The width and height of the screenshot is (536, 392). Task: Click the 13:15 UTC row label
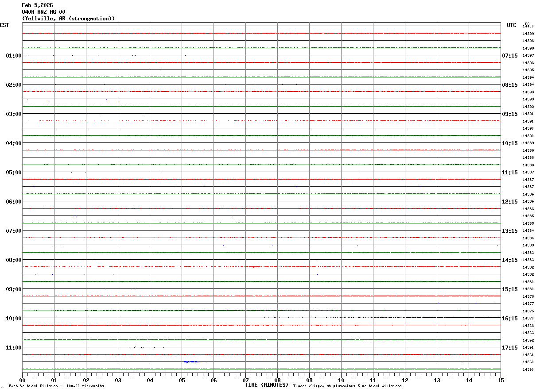pyautogui.click(x=510, y=231)
